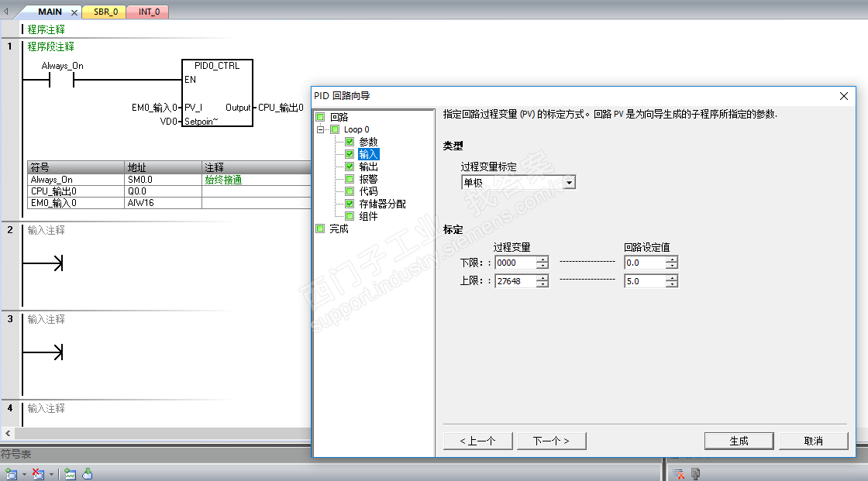Increase 下限 process variable with up spinner
The width and height of the screenshot is (868, 481).
(542, 259)
